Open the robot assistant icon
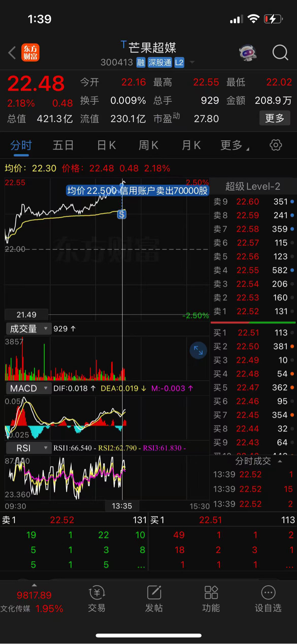This screenshot has width=297, height=644. click(x=248, y=53)
